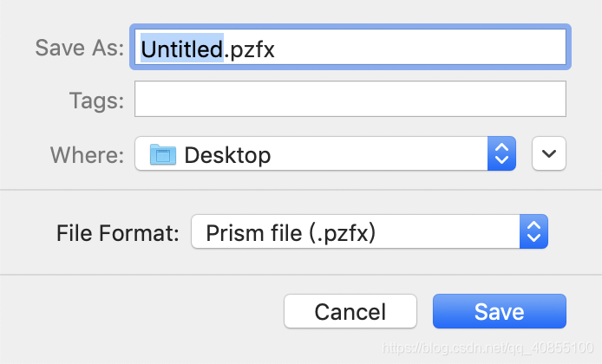Click the Tags: label
Image resolution: width=602 pixels, height=364 pixels.
coord(97,101)
